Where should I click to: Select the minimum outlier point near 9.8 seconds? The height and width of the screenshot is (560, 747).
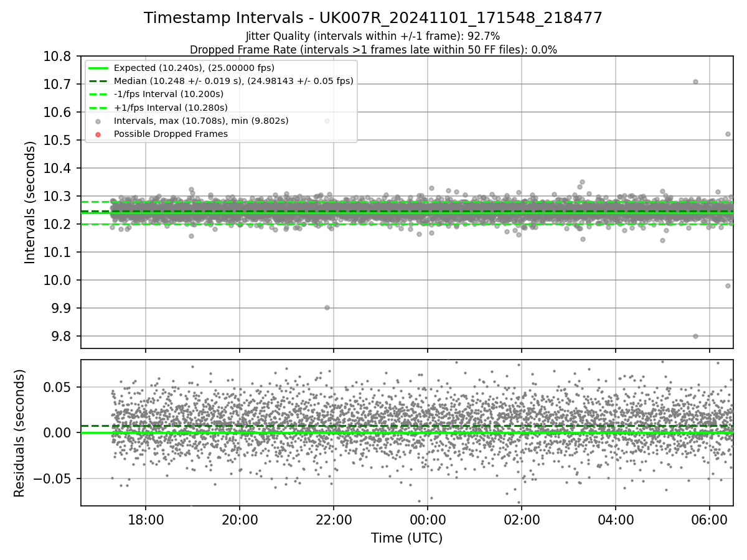tap(695, 336)
